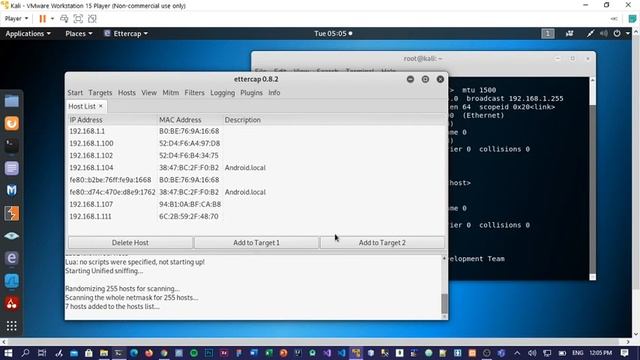The image size is (640, 360).
Task: Click the Windows Start button
Action: (8, 353)
